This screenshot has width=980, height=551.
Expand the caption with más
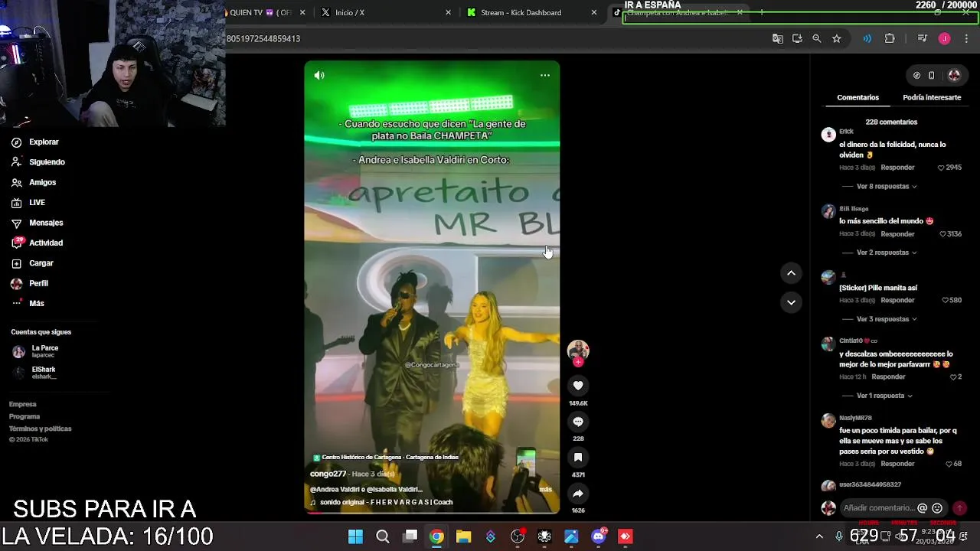click(545, 489)
